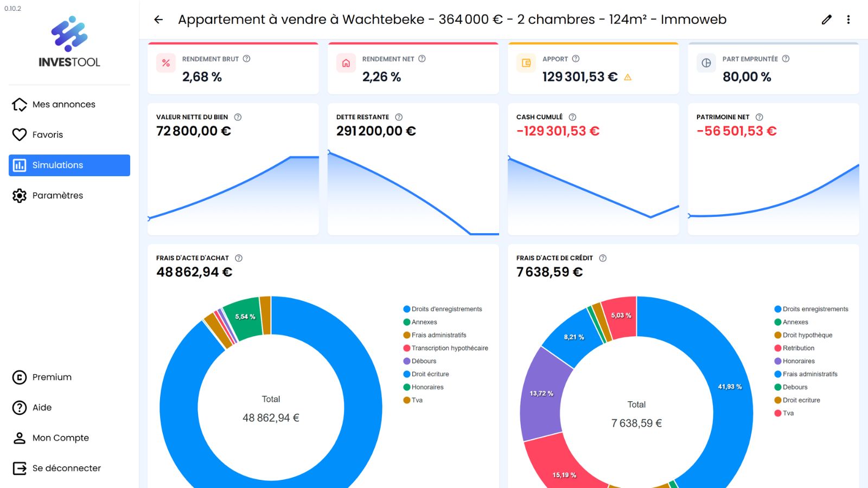Click the 13,72 % purple donut segment
The image size is (868, 488).
(541, 394)
